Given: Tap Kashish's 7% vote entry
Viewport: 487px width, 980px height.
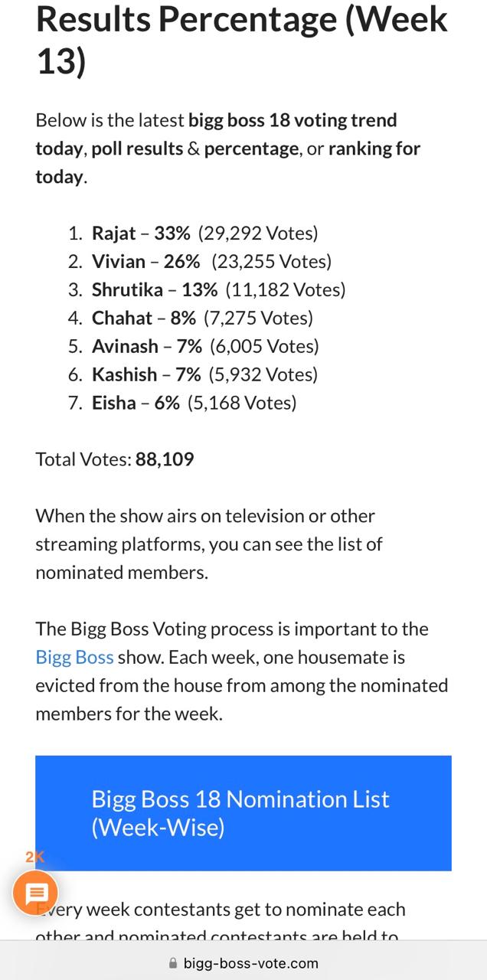Looking at the screenshot, I should (x=204, y=374).
